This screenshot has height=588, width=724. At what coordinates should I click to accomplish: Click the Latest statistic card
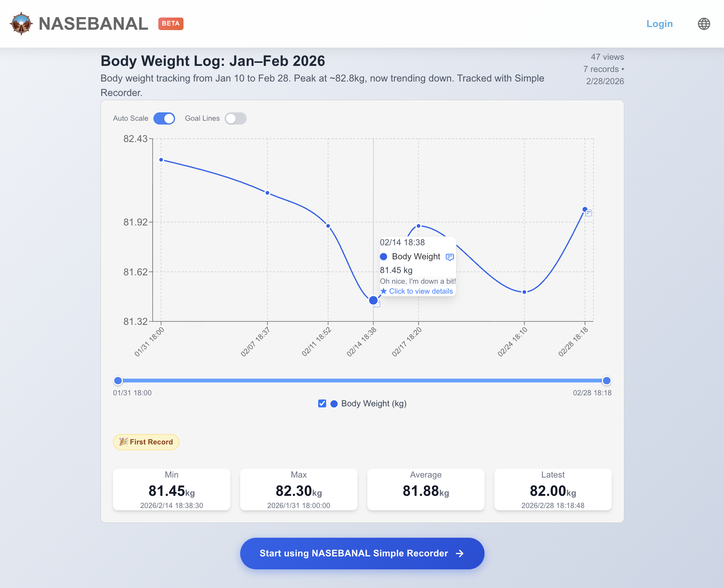click(552, 489)
